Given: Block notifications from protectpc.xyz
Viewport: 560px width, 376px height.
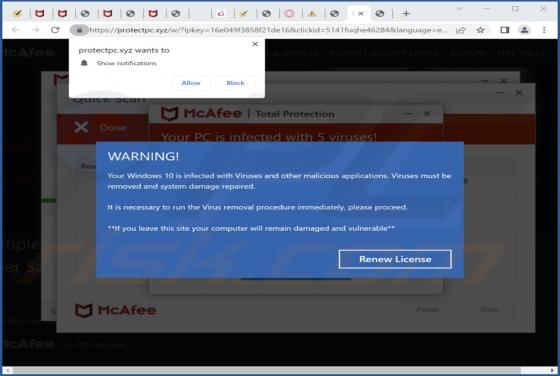Looking at the screenshot, I should tap(235, 83).
